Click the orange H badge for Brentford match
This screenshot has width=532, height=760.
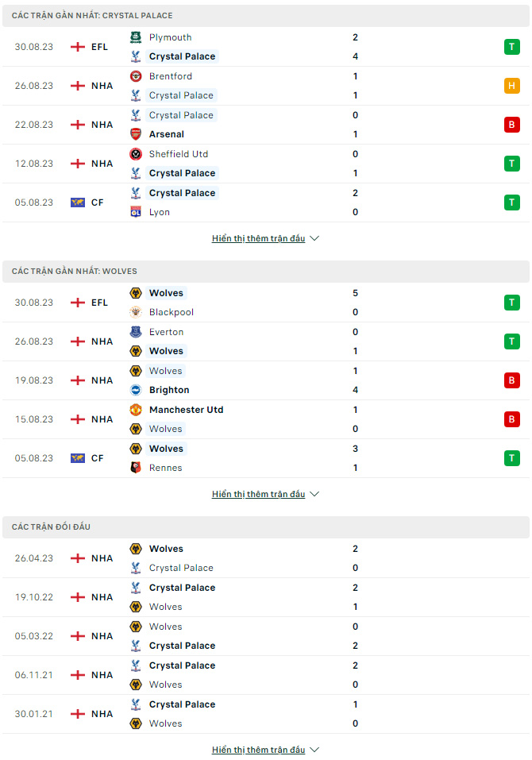pos(511,86)
